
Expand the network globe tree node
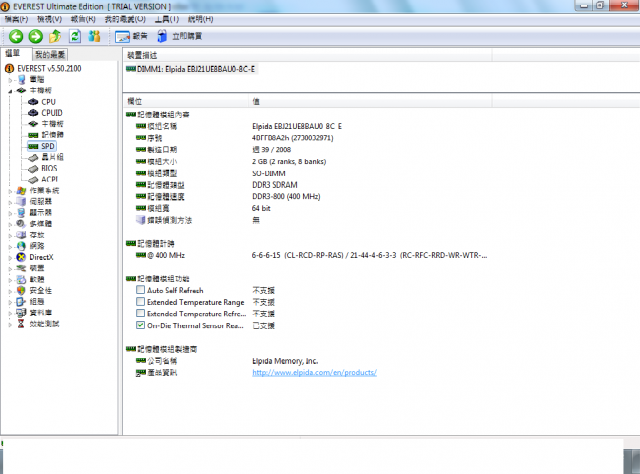coord(10,246)
